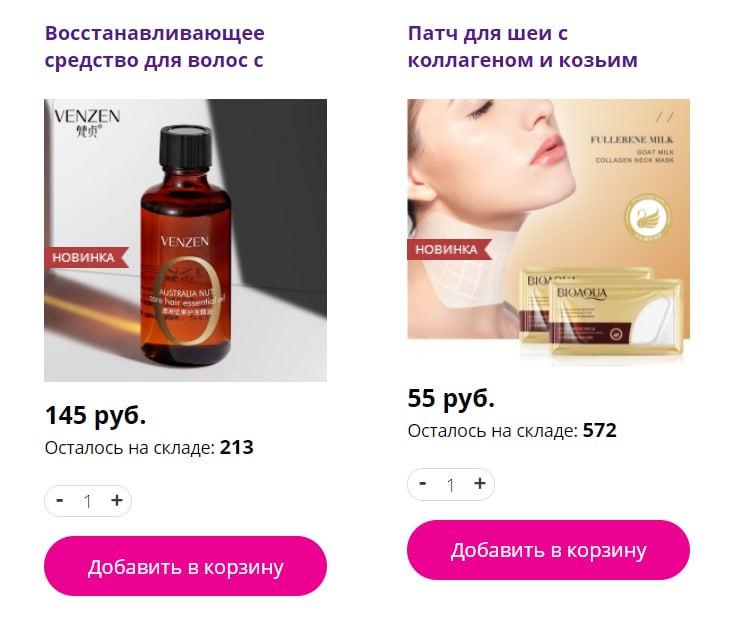
Task: Click the НОВИНКА badge on neck patch
Action: point(449,249)
